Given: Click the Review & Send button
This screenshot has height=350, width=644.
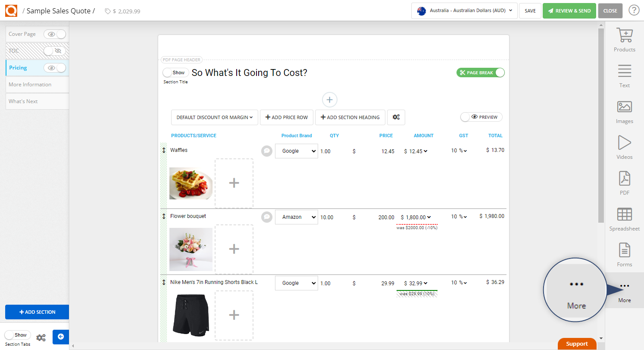Looking at the screenshot, I should [x=569, y=11].
